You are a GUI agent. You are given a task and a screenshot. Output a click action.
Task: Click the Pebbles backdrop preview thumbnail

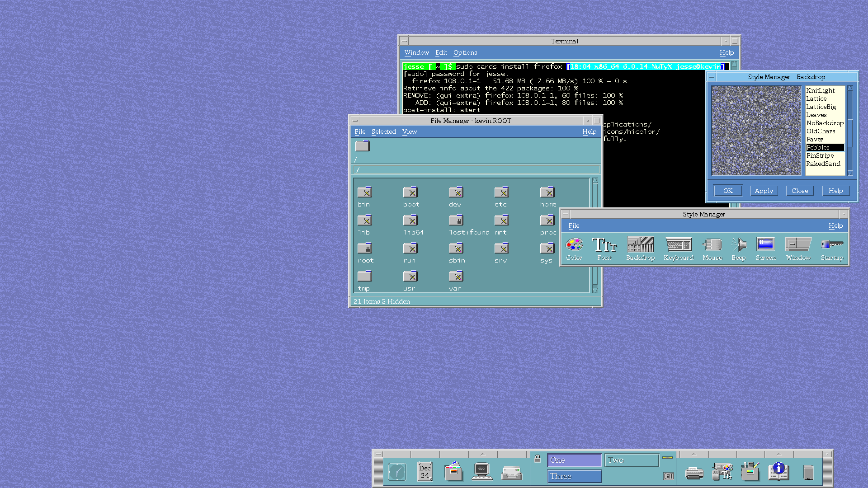point(756,130)
